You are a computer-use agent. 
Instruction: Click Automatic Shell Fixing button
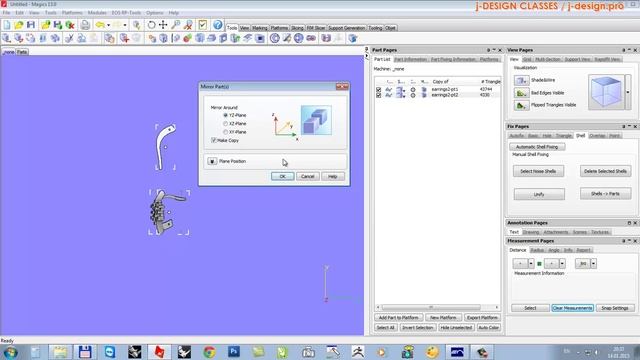coord(537,147)
